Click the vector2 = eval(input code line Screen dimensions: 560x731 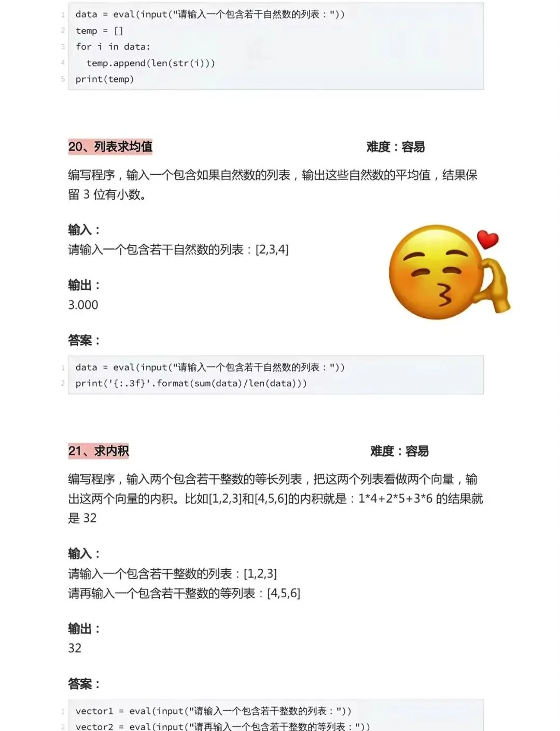(x=223, y=726)
